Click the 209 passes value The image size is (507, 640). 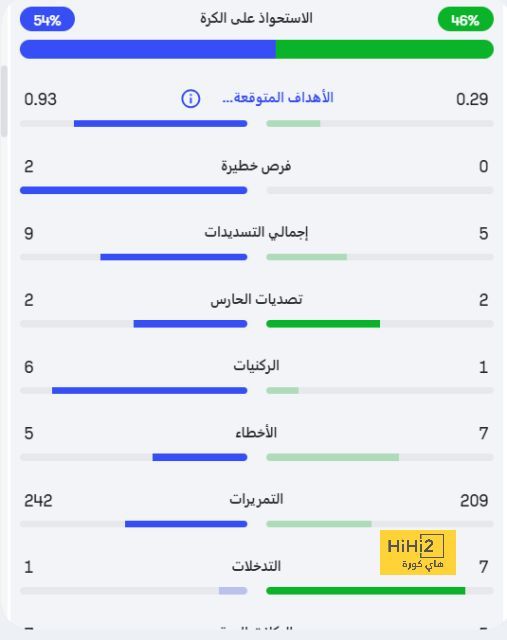pyautogui.click(x=474, y=500)
